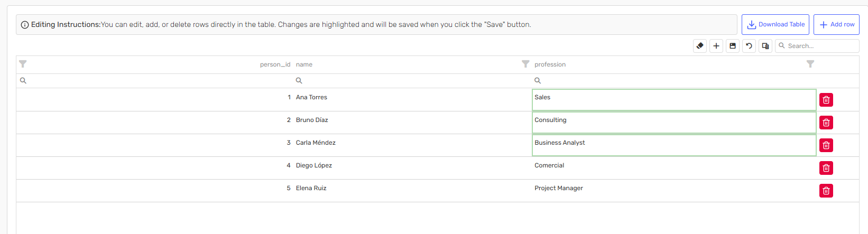Click the eraser icon in the table toolbar
868x234 pixels.
[700, 46]
